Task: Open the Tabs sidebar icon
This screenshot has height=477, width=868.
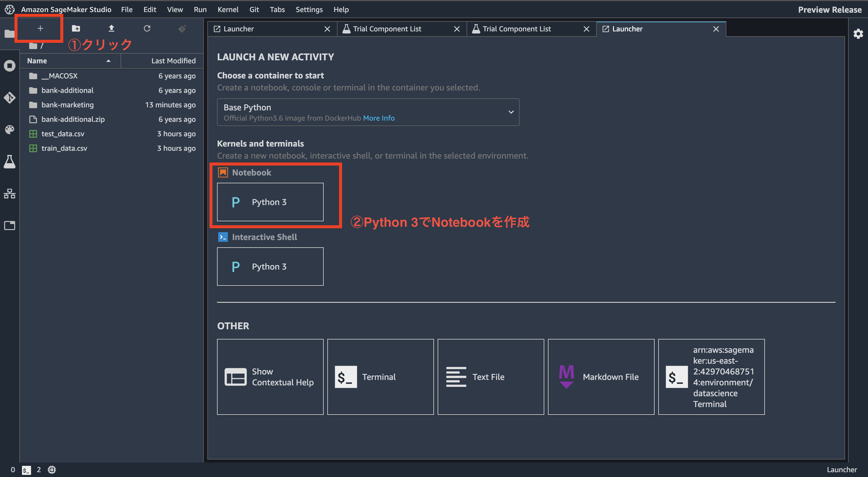Action: pos(9,226)
